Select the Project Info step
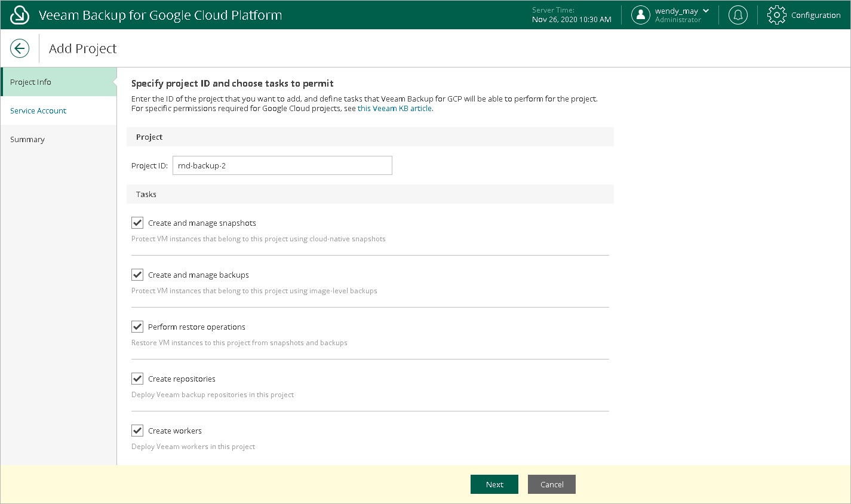 pyautogui.click(x=31, y=82)
